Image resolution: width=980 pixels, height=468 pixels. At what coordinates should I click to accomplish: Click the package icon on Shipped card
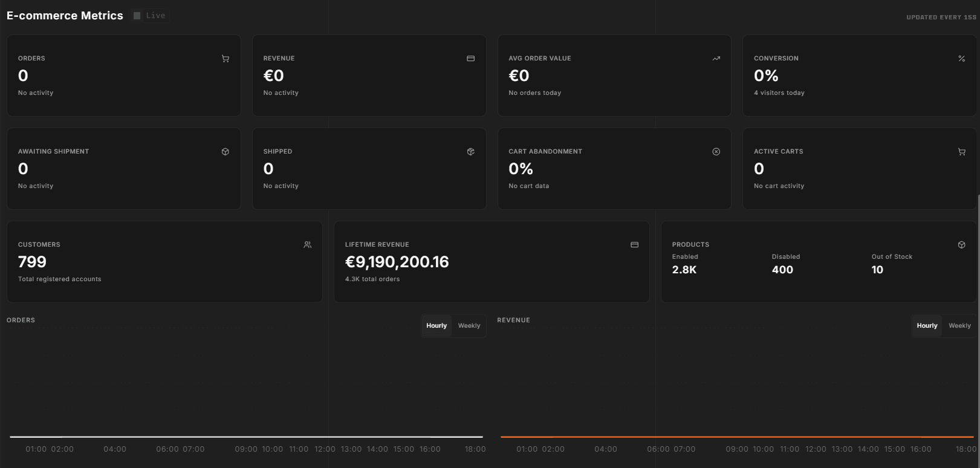471,152
